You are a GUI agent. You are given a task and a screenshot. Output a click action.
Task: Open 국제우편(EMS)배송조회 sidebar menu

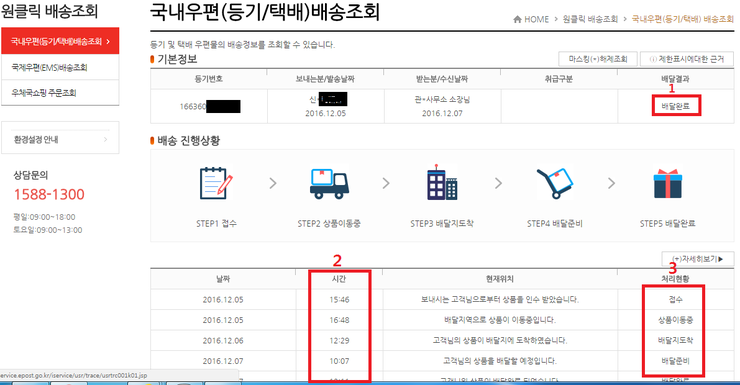click(60, 67)
